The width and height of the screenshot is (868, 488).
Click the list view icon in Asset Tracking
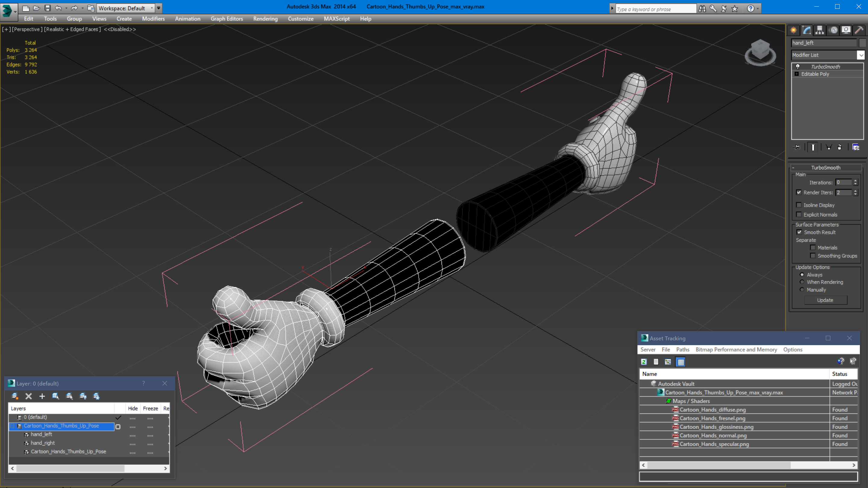tap(656, 362)
